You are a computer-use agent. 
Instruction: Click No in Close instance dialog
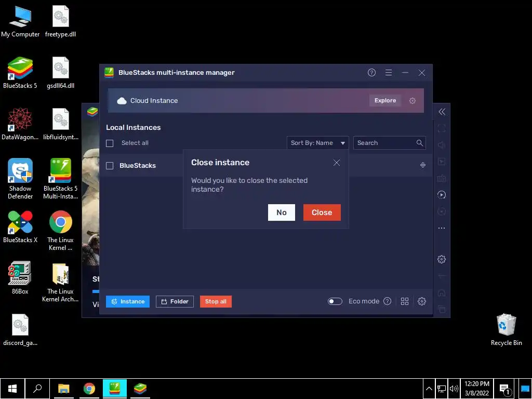click(282, 212)
